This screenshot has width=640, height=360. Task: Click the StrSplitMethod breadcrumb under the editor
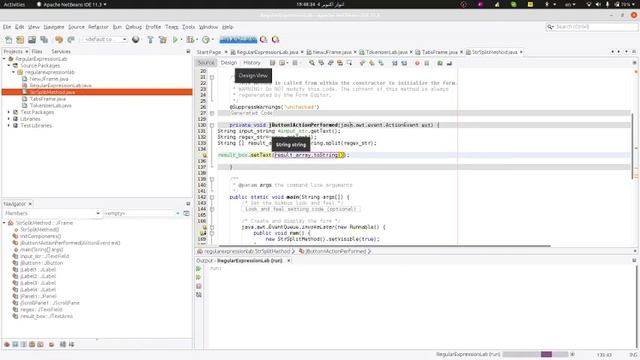(x=273, y=251)
